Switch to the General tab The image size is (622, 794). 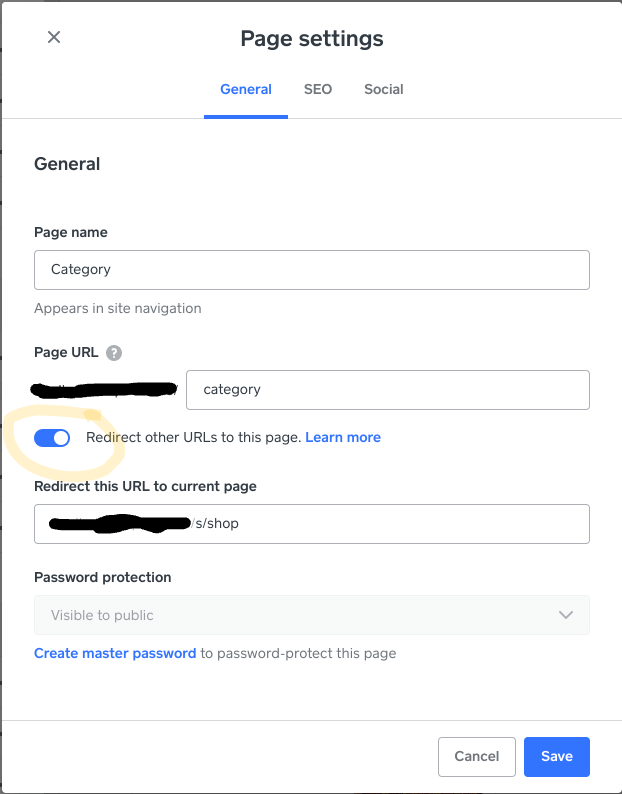tap(246, 89)
